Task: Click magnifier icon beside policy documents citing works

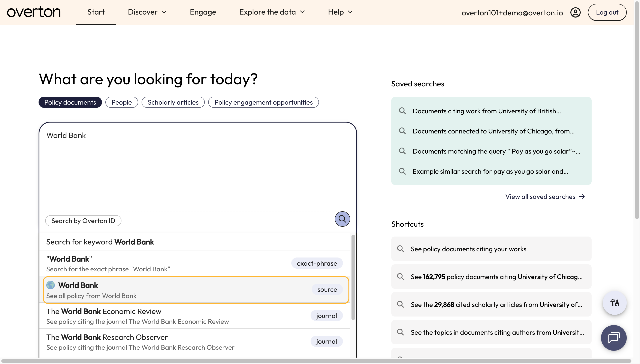Action: coord(400,249)
